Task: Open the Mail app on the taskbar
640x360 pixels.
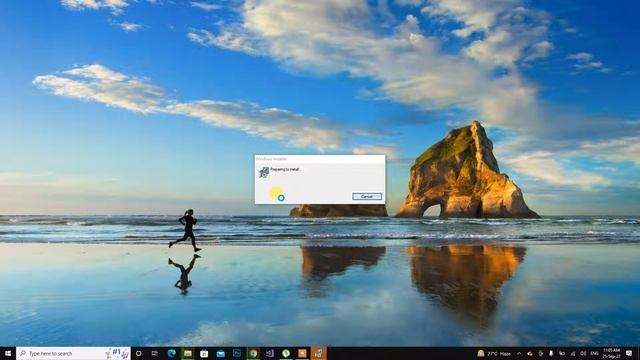Action: coord(220,353)
